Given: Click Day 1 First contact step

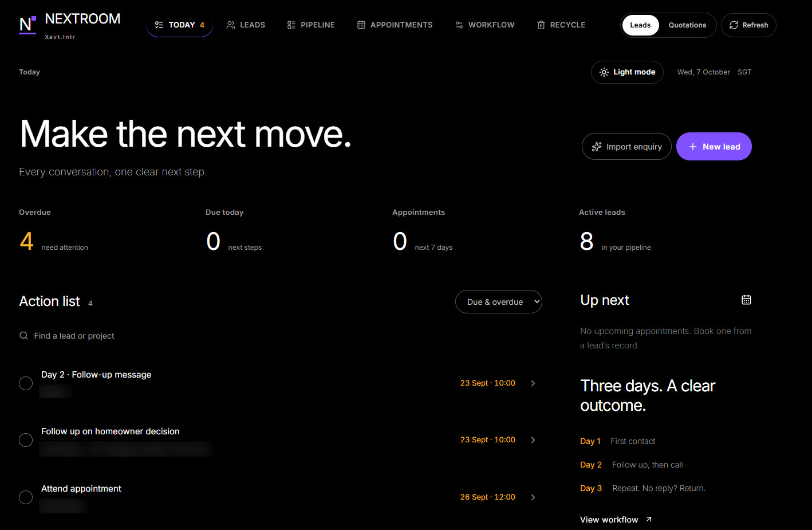Looking at the screenshot, I should [617, 441].
